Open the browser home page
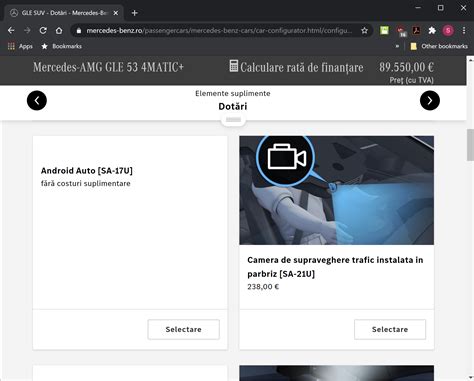This screenshot has height=381, width=474. pyautogui.click(x=59, y=31)
